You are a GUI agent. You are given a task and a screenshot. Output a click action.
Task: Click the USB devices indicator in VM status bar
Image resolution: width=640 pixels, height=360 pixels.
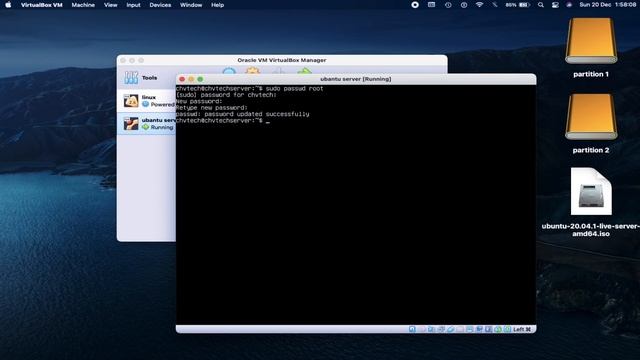tap(451, 329)
